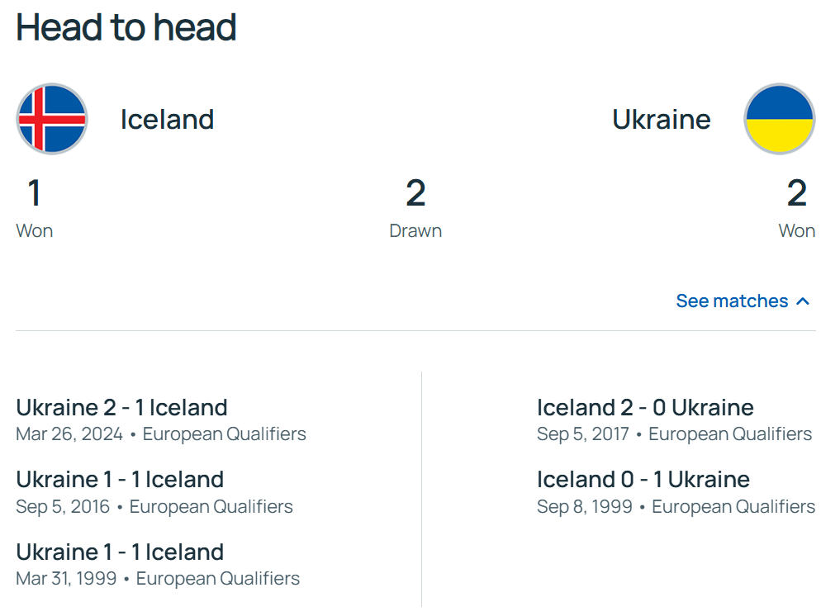This screenshot has width=840, height=616.
Task: Click Iceland's 1 Won statistic
Action: (x=34, y=193)
